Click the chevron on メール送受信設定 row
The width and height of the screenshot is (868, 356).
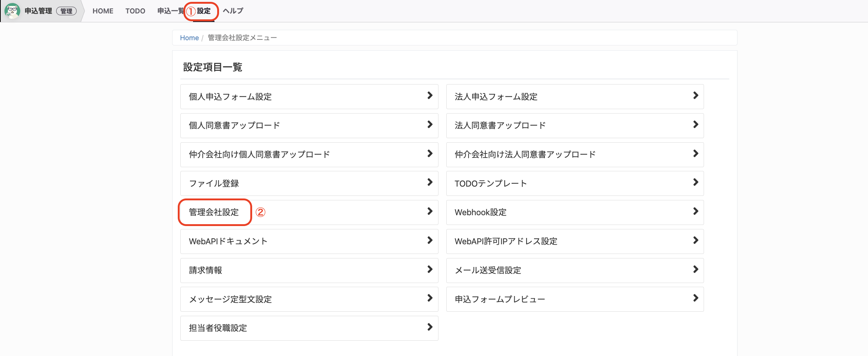(x=696, y=269)
